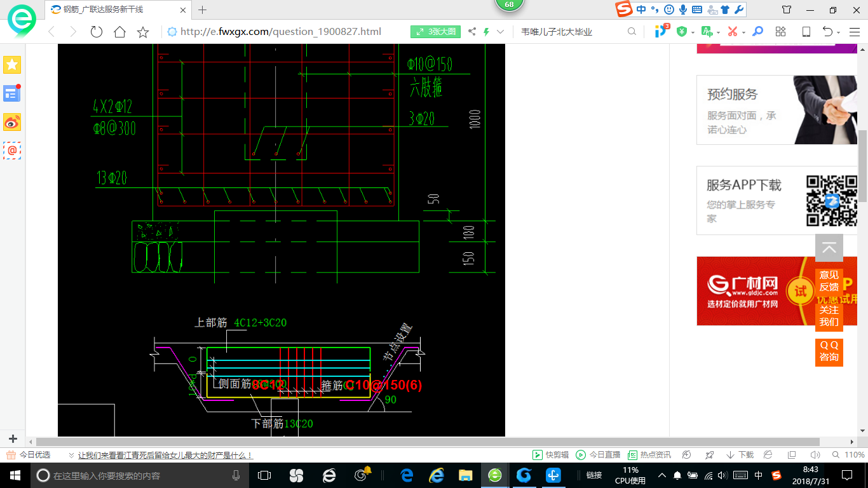Add sidebar app with plus button
Image resolution: width=868 pixels, height=488 pixels.
13,438
